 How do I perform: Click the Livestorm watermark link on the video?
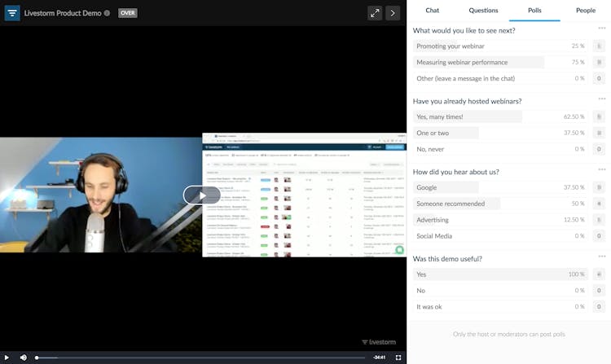380,342
